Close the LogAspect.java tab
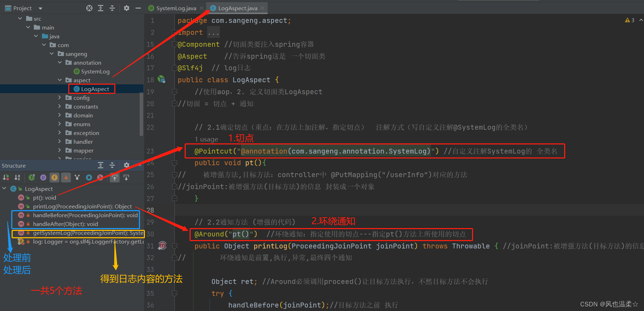Viewport: 644px width, 311px height. (x=262, y=8)
